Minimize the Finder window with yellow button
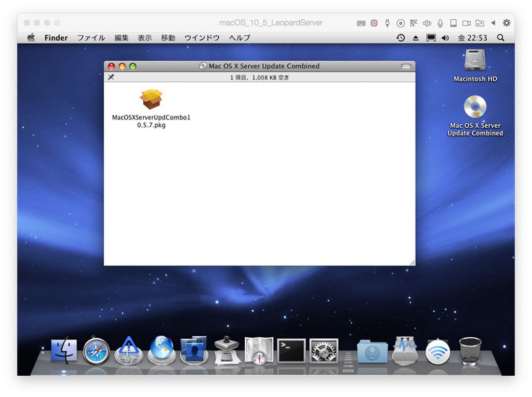The image size is (532, 397). 122,66
